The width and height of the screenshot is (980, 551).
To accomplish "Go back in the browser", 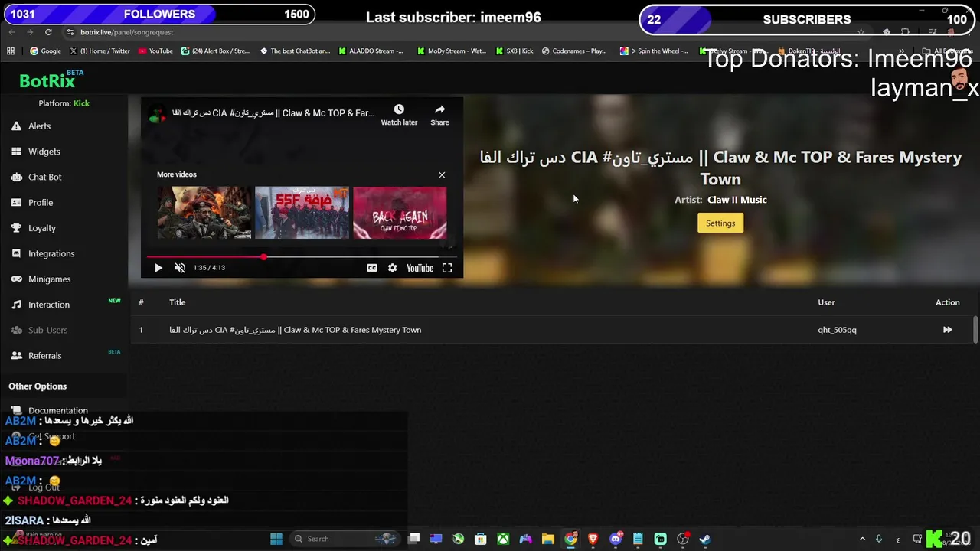I will [11, 32].
